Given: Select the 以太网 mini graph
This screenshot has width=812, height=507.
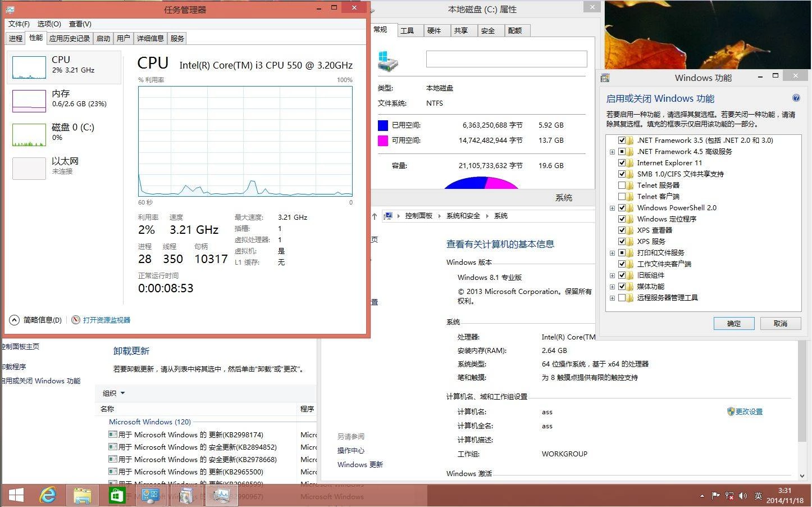Looking at the screenshot, I should point(29,169).
